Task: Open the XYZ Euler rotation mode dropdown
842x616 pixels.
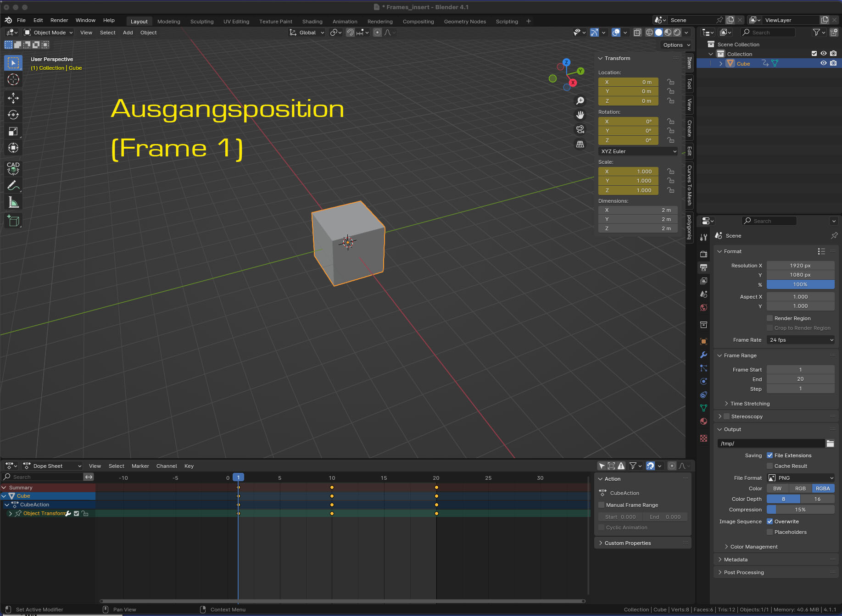Action: [x=638, y=151]
